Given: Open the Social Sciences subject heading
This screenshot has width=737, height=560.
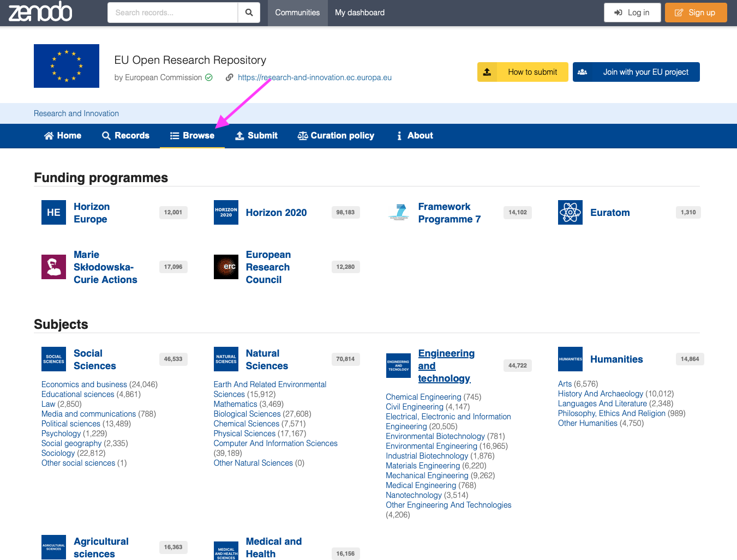Looking at the screenshot, I should click(x=95, y=359).
